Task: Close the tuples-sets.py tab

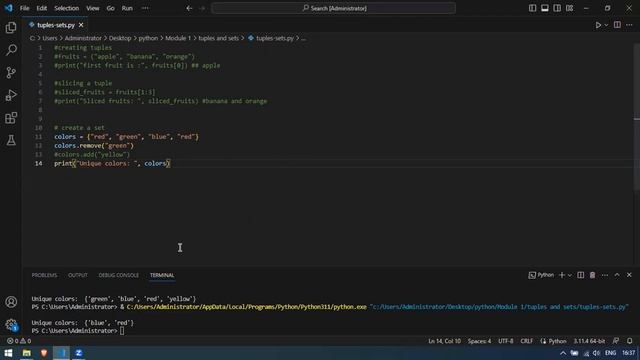Action: (81, 25)
